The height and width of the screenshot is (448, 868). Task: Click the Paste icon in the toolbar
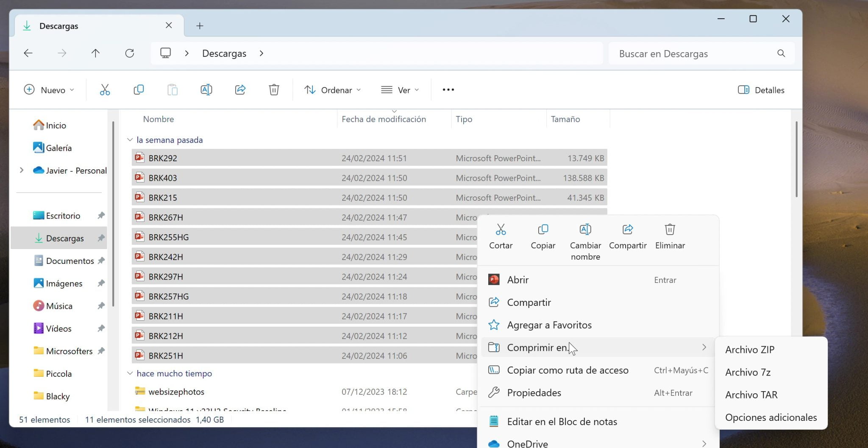[172, 90]
